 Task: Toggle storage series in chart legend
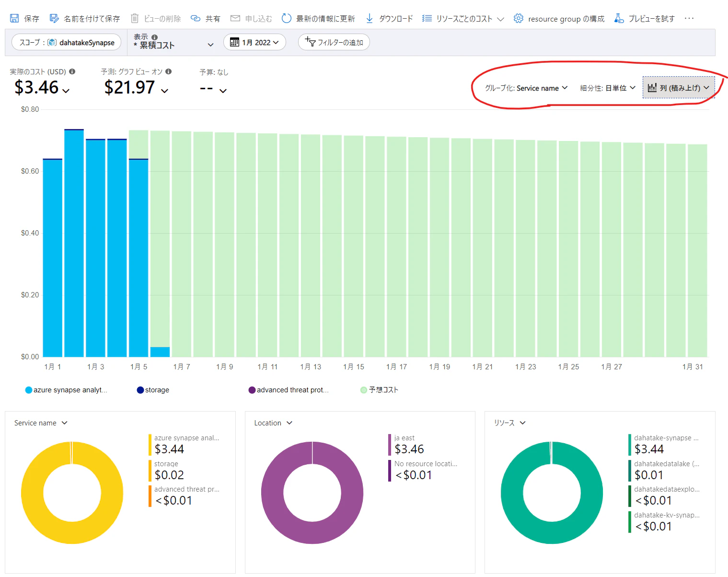(x=153, y=390)
